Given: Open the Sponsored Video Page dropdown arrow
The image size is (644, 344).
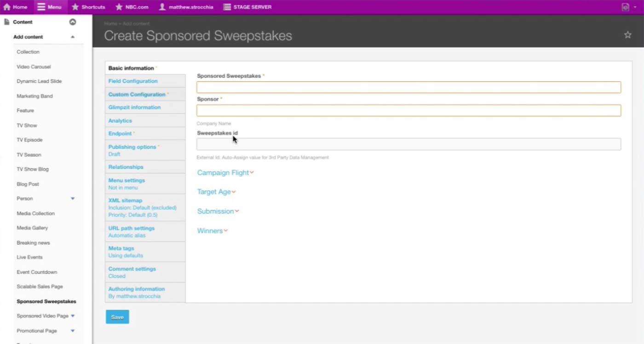Looking at the screenshot, I should click(73, 316).
